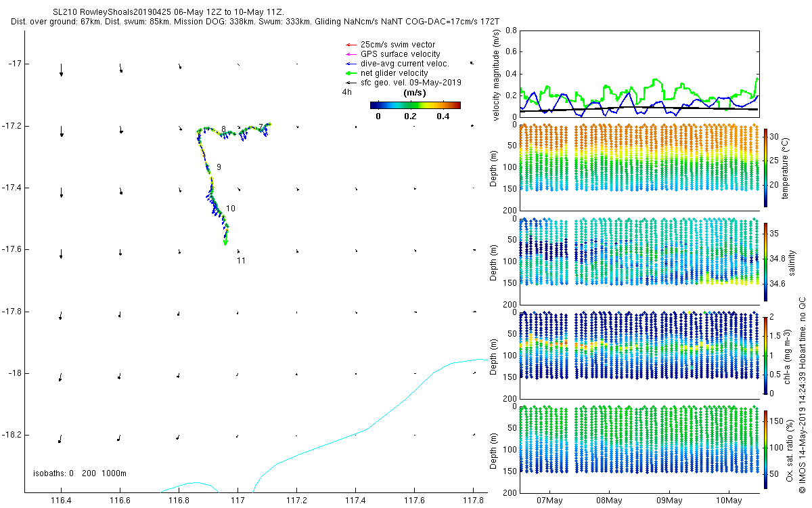Click the velocity (m/s) colorbar
The height and width of the screenshot is (508, 812).
[415, 105]
